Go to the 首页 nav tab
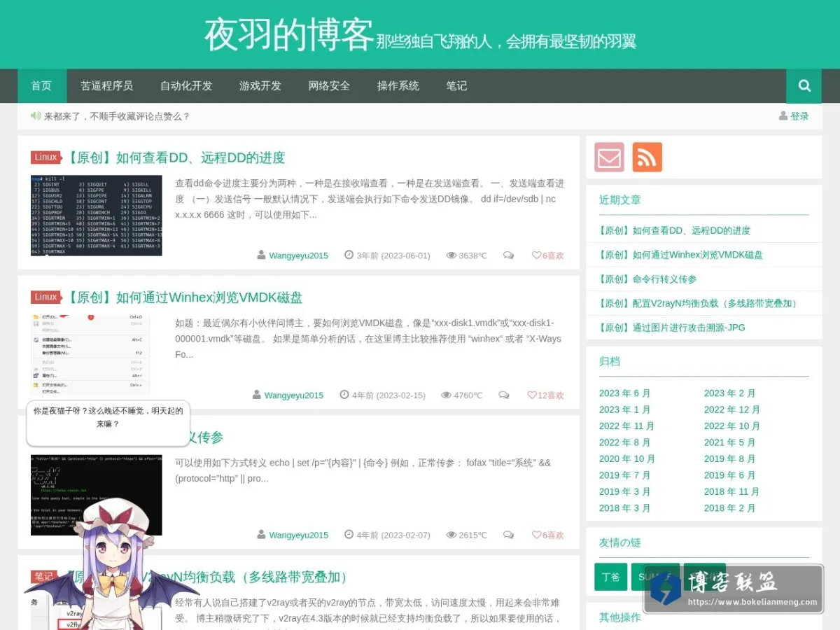The height and width of the screenshot is (630, 840). pyautogui.click(x=42, y=86)
